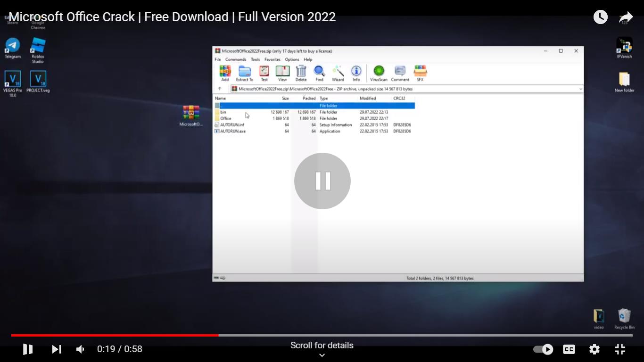Open the video settings gear
Image resolution: width=644 pixels, height=362 pixels.
594,349
